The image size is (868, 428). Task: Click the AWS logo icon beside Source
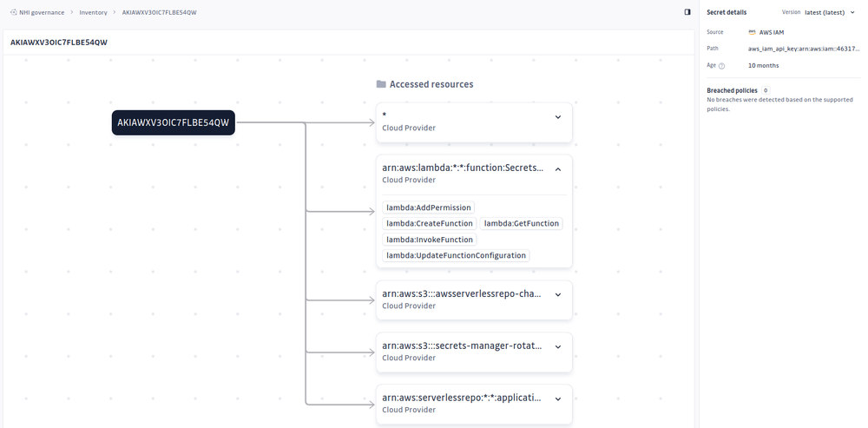753,32
